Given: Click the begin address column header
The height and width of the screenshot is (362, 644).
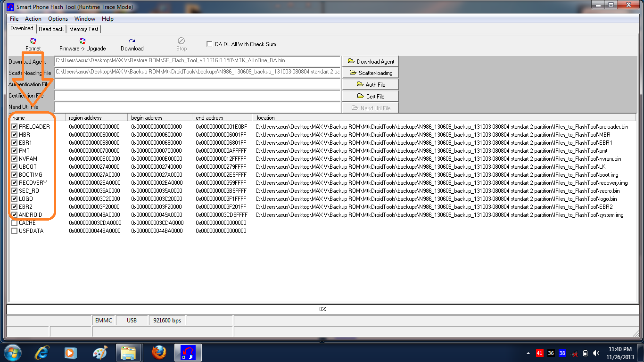Looking at the screenshot, I should point(160,117).
